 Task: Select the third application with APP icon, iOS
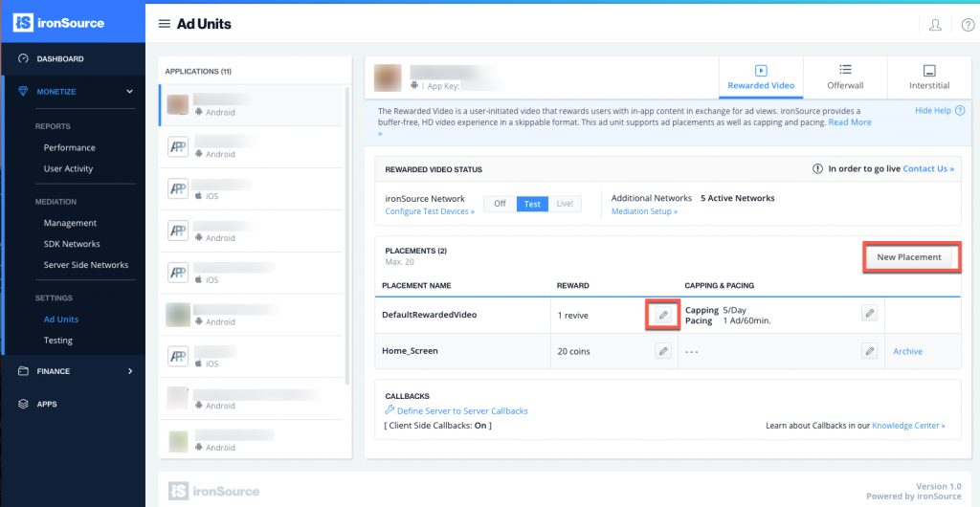tap(251, 188)
